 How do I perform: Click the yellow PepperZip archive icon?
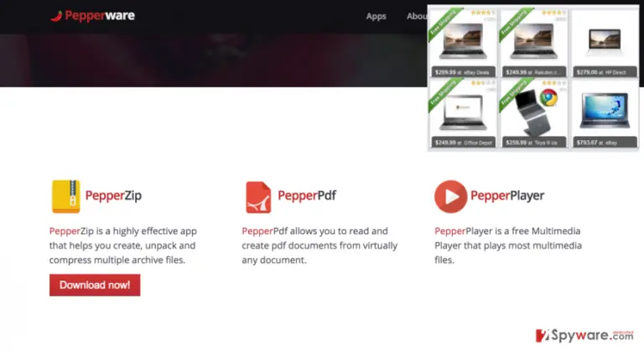pos(65,196)
